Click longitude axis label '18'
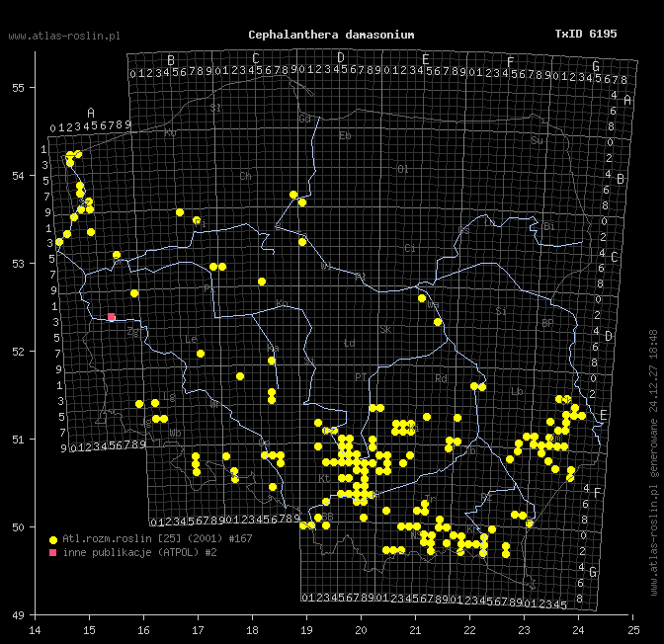Image resolution: width=664 pixels, height=644 pixels. (x=252, y=630)
